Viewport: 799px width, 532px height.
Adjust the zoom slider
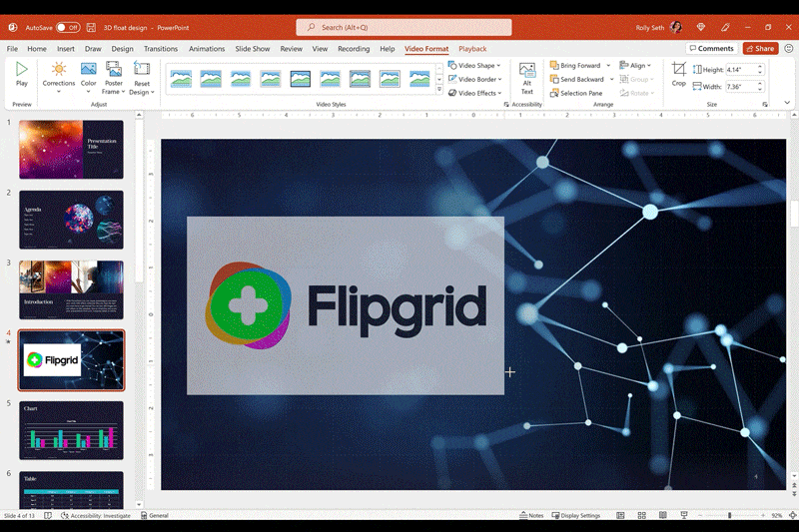click(x=730, y=515)
